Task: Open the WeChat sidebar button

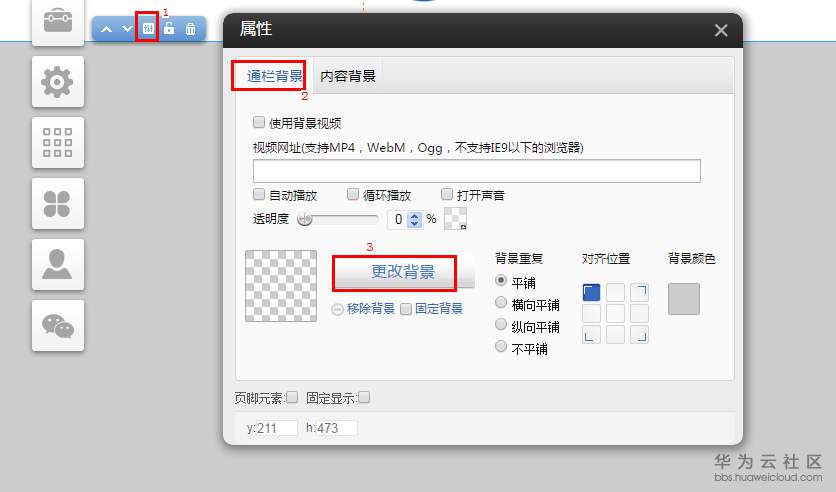Action: point(58,325)
